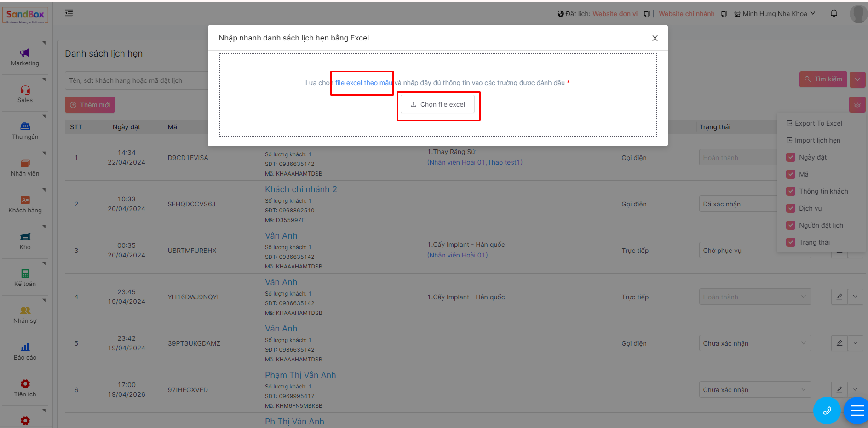
Task: Click the blue phone call button
Action: coord(826,410)
